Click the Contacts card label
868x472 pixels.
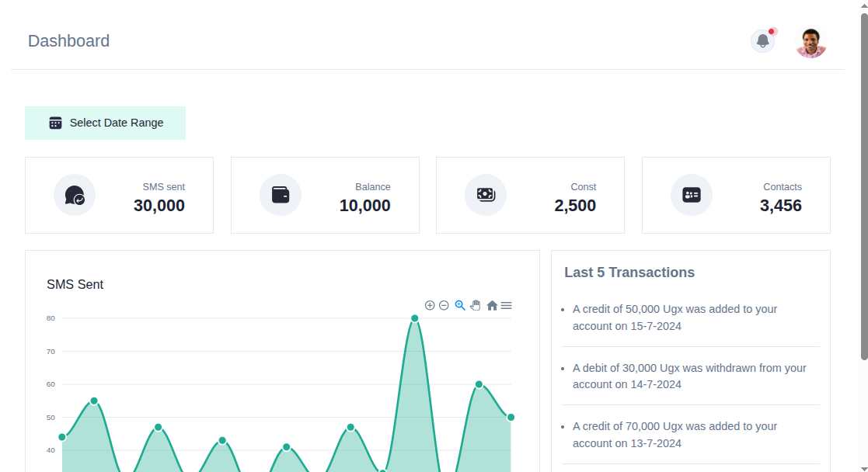pos(783,187)
